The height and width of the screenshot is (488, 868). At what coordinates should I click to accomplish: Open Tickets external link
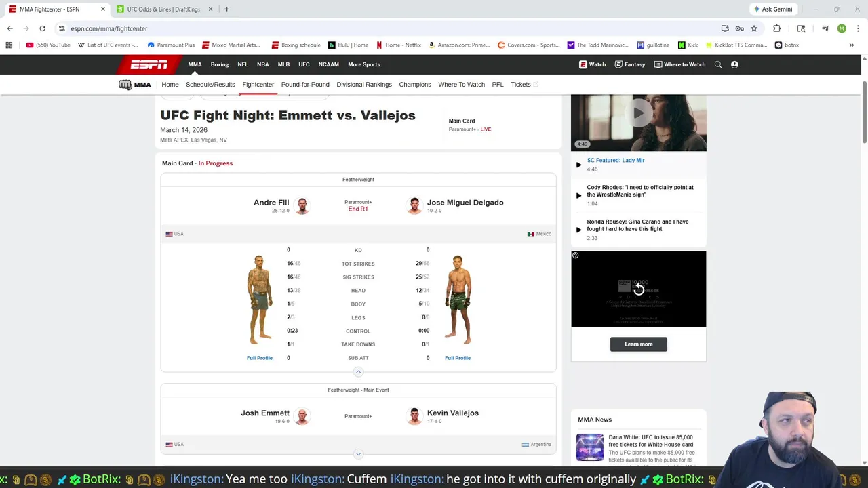(x=524, y=85)
